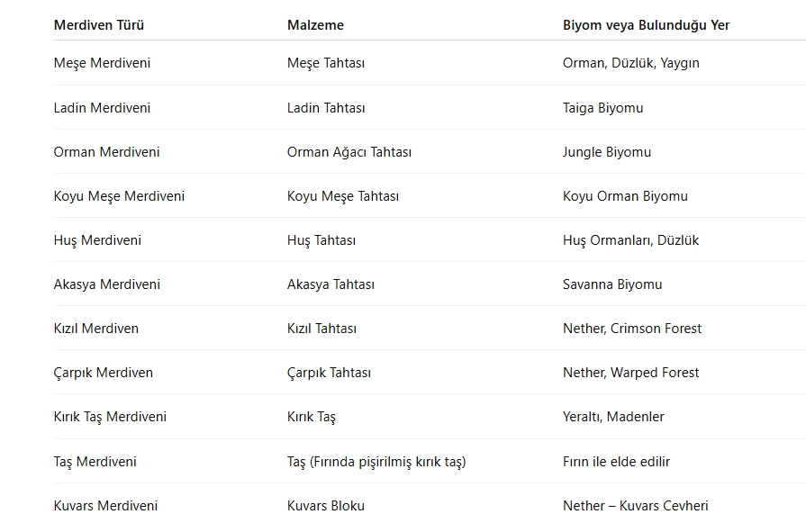This screenshot has height=532, width=806.
Task: Select the "Orman Merdiveni" row label
Action: 106,152
